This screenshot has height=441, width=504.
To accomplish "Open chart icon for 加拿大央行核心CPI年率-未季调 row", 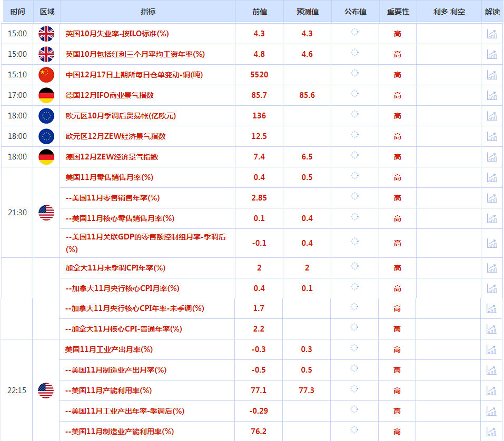I will click(x=491, y=309).
